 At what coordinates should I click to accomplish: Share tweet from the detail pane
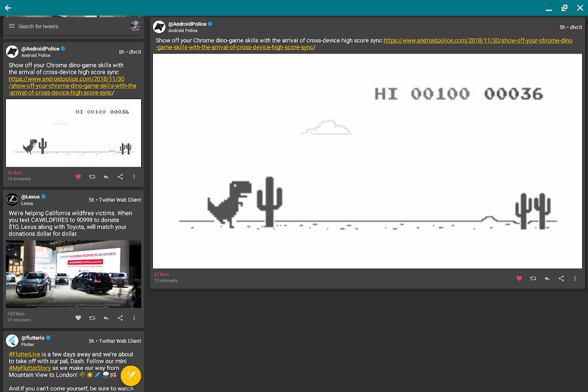point(562,278)
